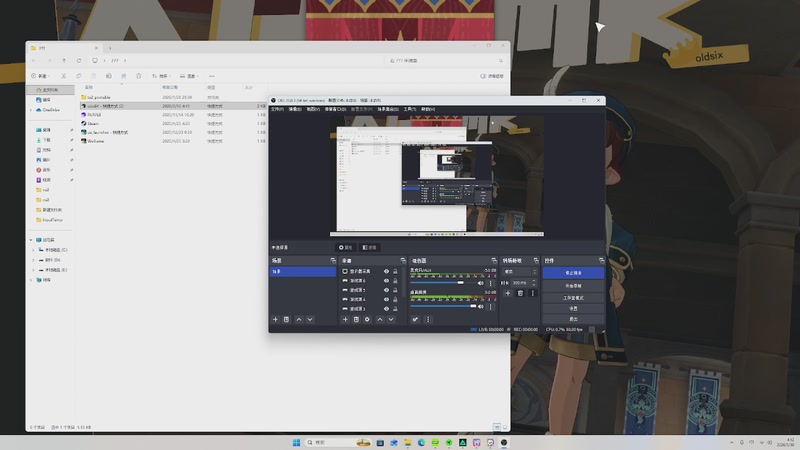Toggle visibility of Display Capture source

point(386,271)
